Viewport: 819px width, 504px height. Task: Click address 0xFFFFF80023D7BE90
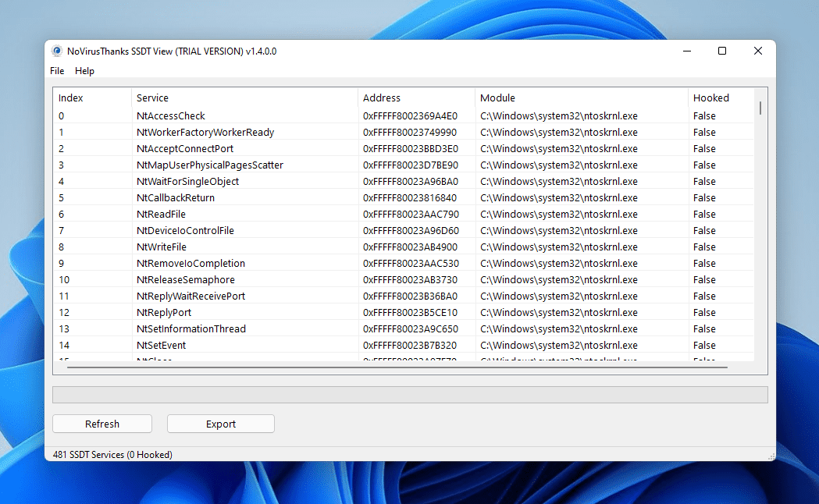410,165
